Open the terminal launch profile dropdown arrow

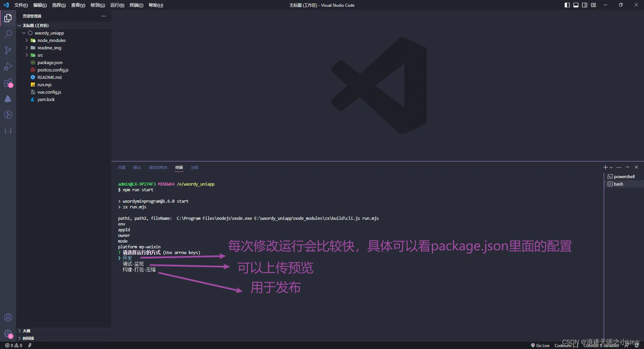(x=611, y=167)
